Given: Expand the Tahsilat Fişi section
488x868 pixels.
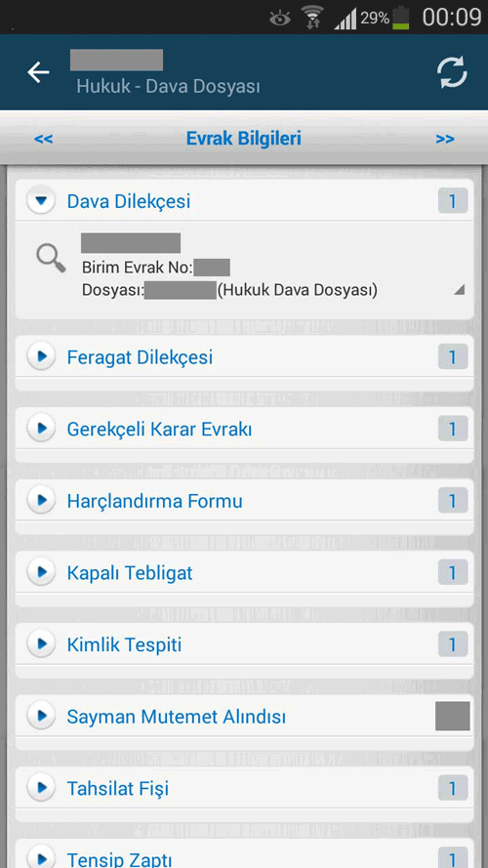Looking at the screenshot, I should (x=41, y=788).
